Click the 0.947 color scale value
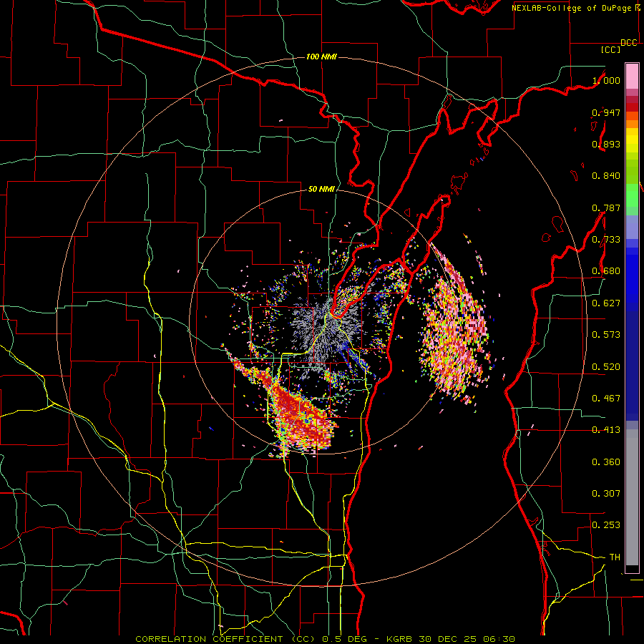The height and width of the screenshot is (644, 644). pos(606,112)
